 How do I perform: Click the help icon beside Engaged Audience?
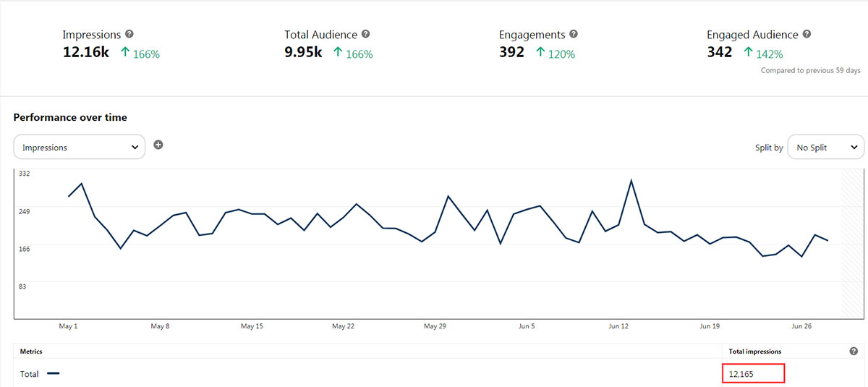pos(807,34)
